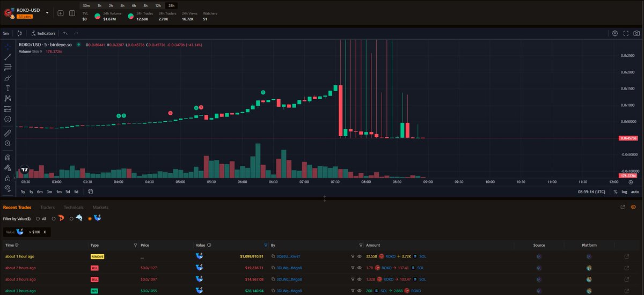This screenshot has width=644, height=295.
Task: Select the Recent Trades tab
Action: click(17, 207)
